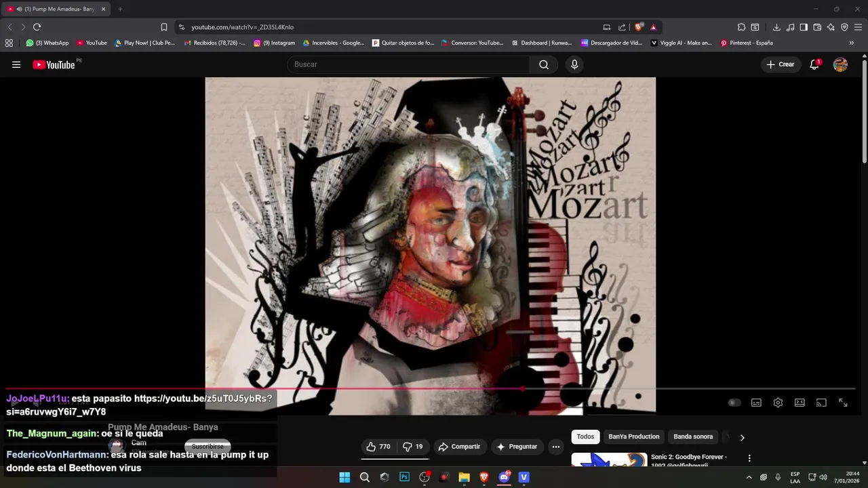Open the Brave VPN shield icon
The image size is (868, 488).
[844, 27]
